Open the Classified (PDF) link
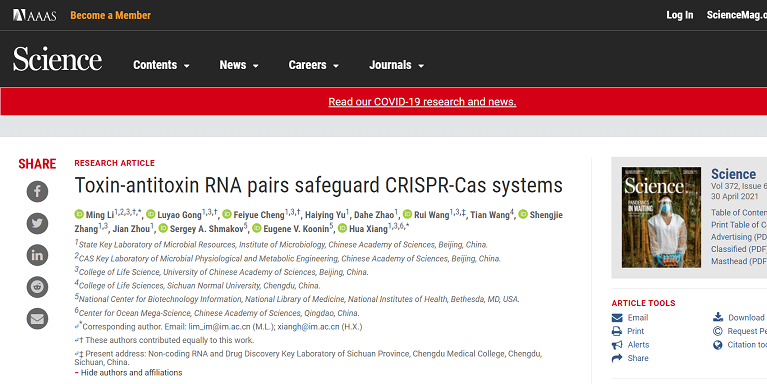 pos(739,249)
